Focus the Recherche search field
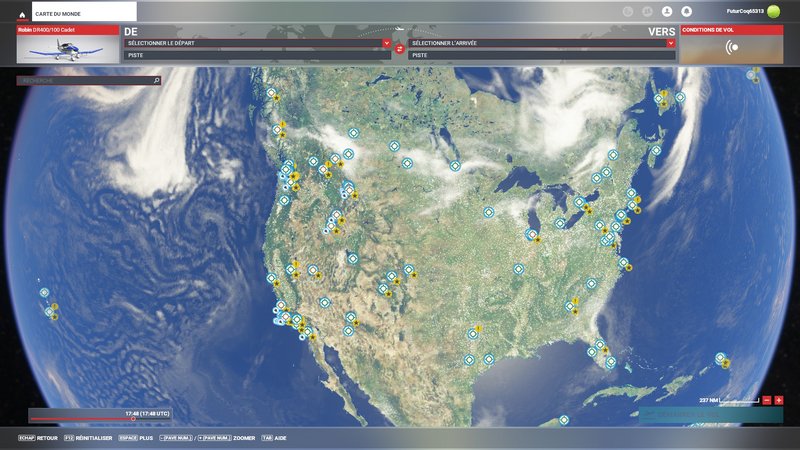Image resolution: width=800 pixels, height=450 pixels. click(89, 81)
